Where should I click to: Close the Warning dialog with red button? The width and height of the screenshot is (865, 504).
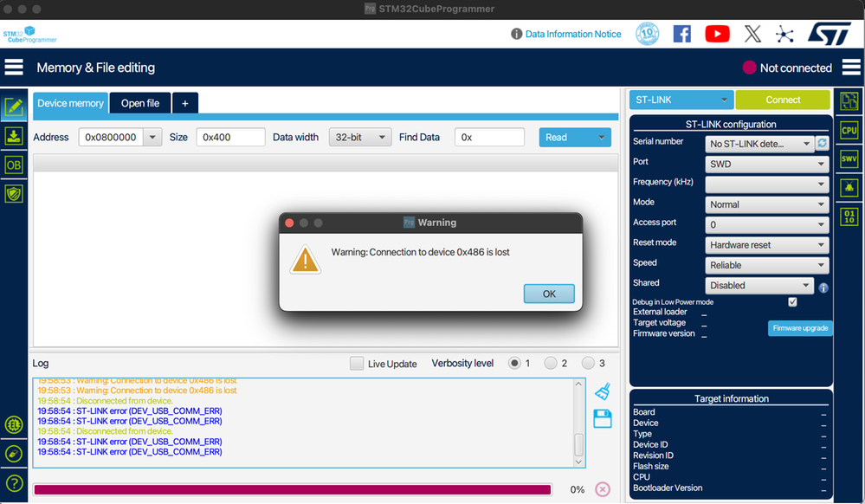289,223
